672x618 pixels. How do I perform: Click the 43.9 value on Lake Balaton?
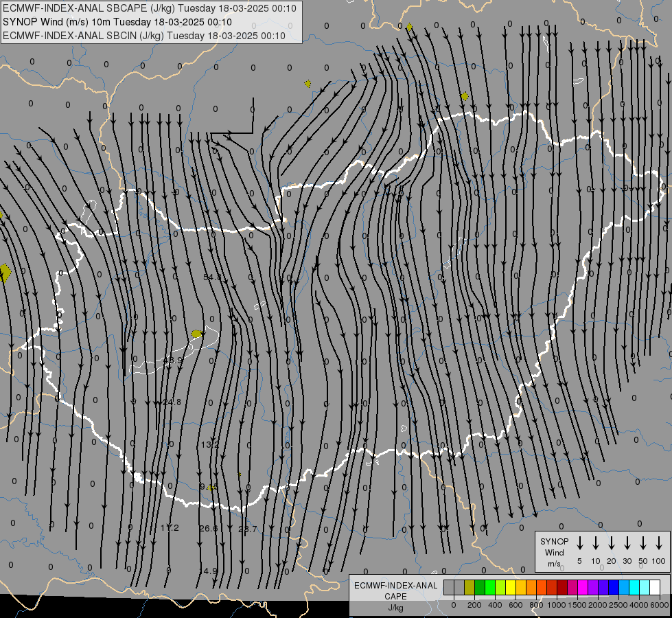pos(173,360)
